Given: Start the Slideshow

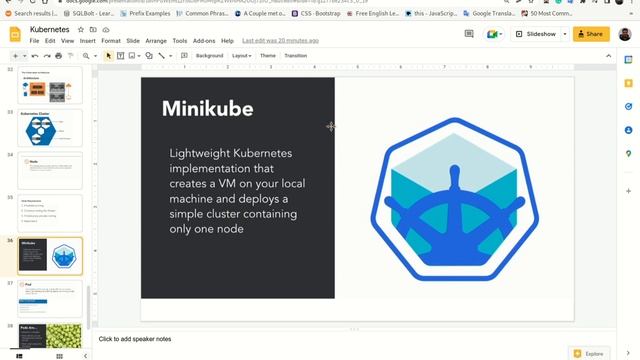Looking at the screenshot, I should coord(536,34).
